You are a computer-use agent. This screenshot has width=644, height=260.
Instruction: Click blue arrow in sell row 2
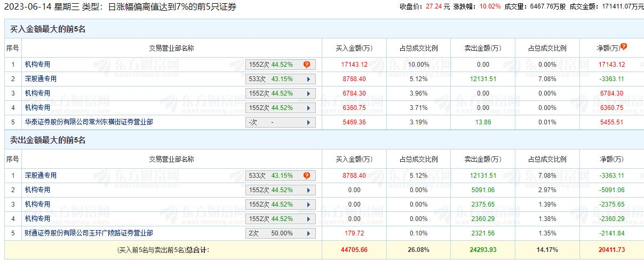pyautogui.click(x=308, y=190)
